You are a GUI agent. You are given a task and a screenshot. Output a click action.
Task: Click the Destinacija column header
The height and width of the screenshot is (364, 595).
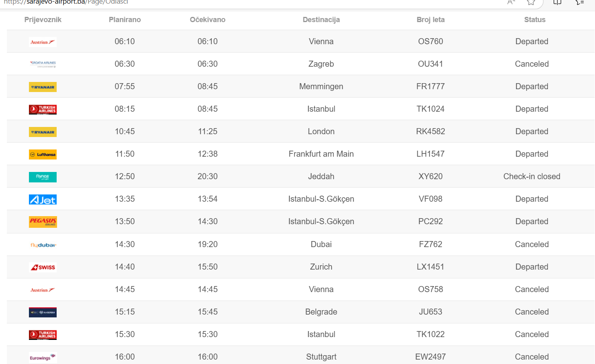tap(321, 20)
